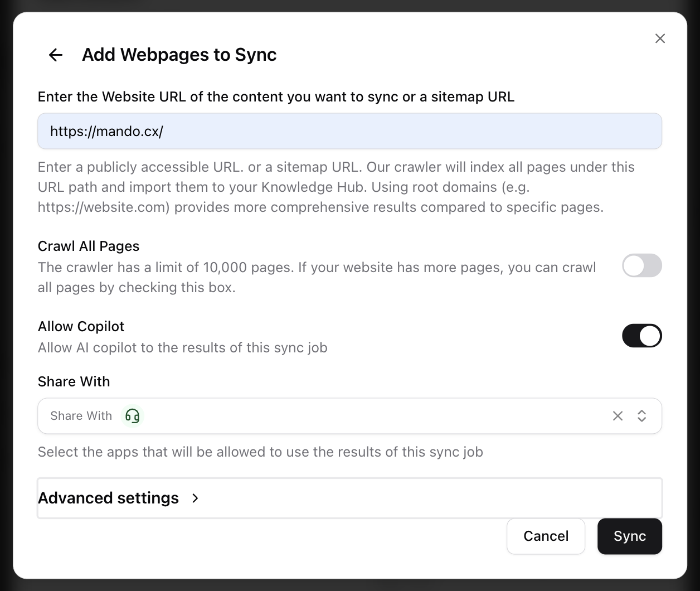Clear the Share With selection
The width and height of the screenshot is (700, 591).
(618, 416)
